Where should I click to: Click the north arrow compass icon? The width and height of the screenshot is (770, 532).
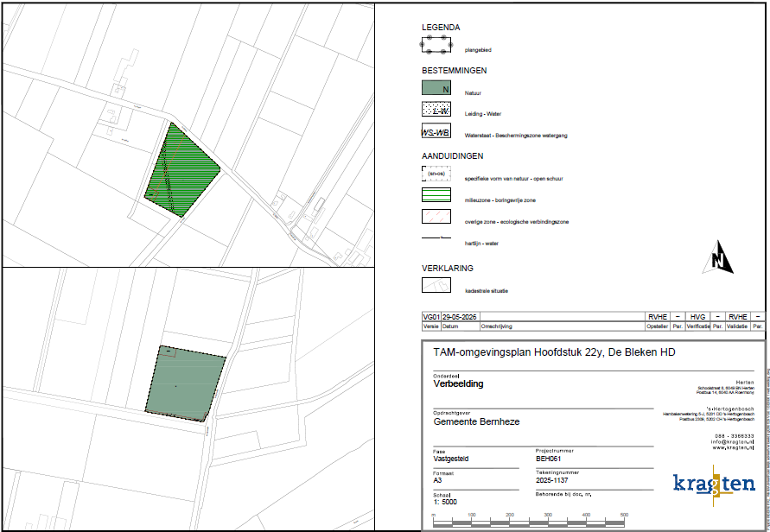point(718,257)
